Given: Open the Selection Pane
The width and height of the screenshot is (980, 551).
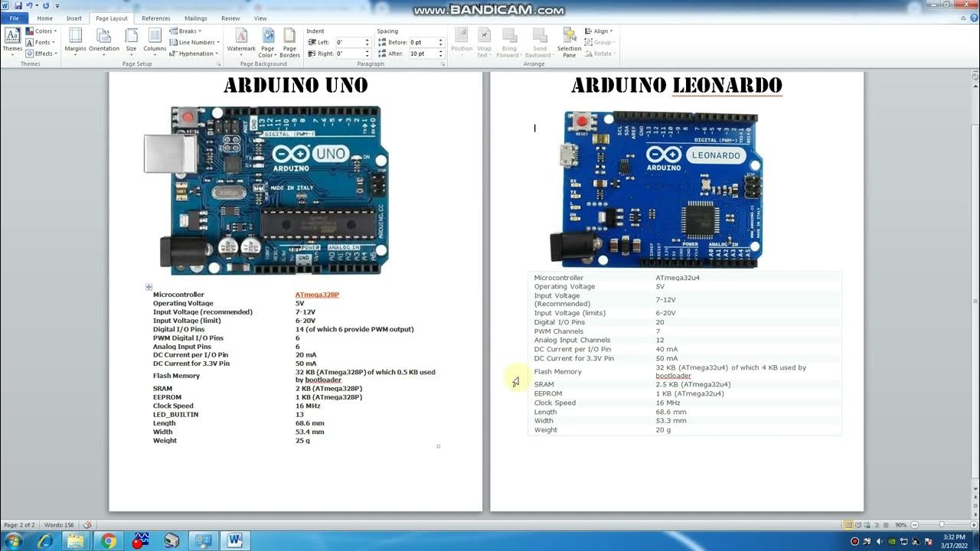Looking at the screenshot, I should click(569, 42).
